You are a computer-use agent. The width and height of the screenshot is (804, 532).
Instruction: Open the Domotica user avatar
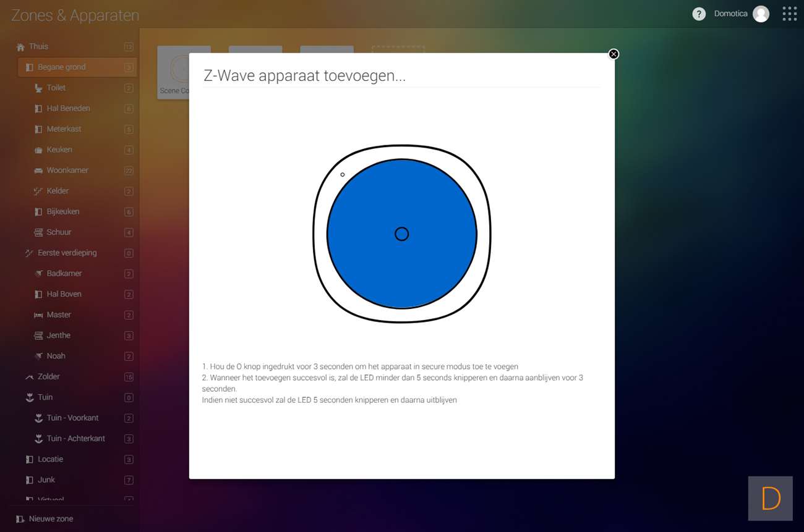(x=761, y=14)
